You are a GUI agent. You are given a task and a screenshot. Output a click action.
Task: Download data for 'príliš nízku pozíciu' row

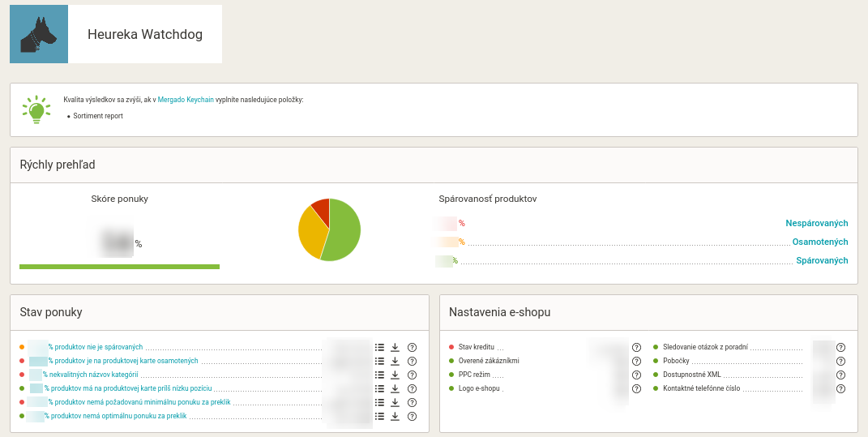click(x=395, y=389)
